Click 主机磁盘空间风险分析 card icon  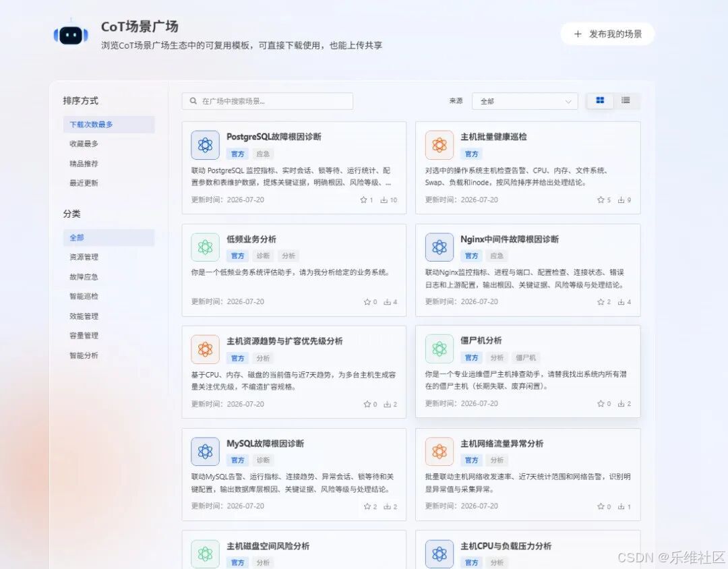point(205,553)
